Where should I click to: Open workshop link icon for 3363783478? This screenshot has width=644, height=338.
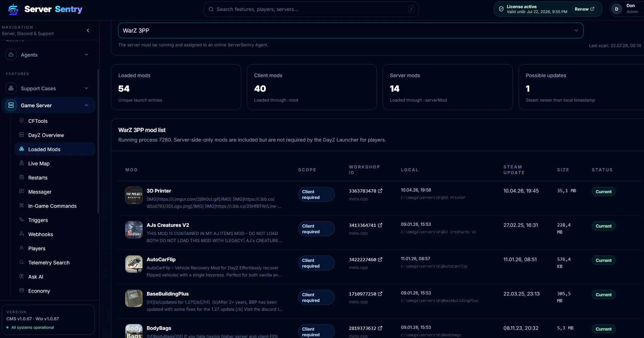pyautogui.click(x=380, y=191)
